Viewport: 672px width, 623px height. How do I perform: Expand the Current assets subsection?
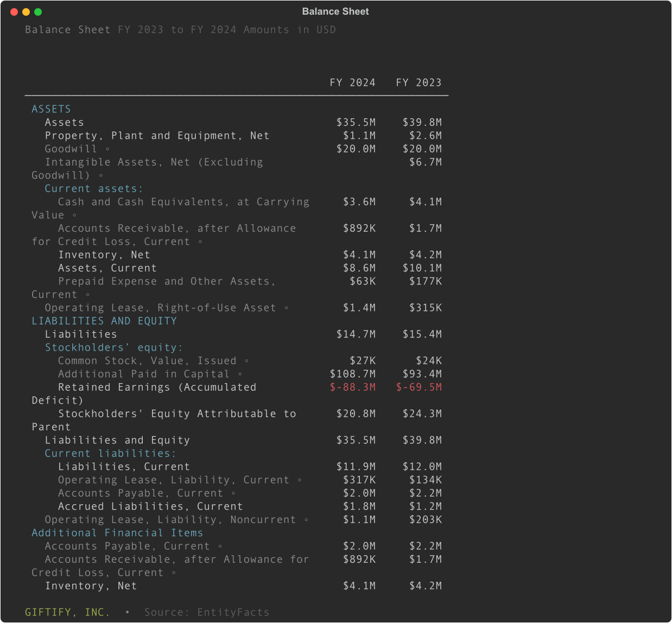pyautogui.click(x=93, y=189)
